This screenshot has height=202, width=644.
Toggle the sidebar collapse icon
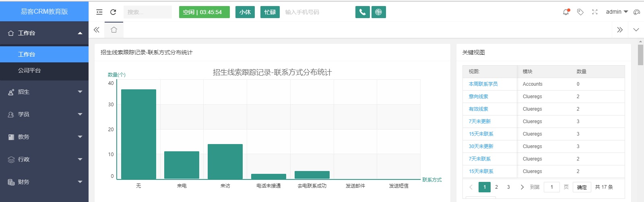99,12
